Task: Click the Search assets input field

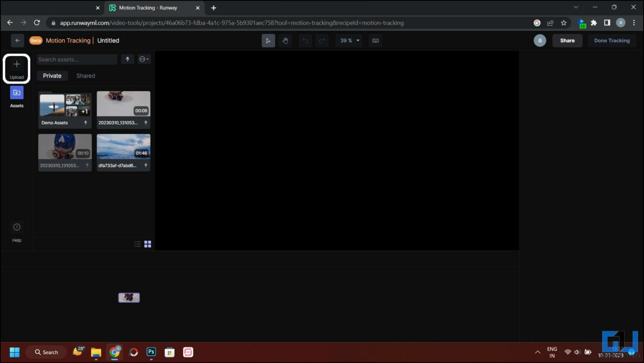Action: tap(77, 59)
